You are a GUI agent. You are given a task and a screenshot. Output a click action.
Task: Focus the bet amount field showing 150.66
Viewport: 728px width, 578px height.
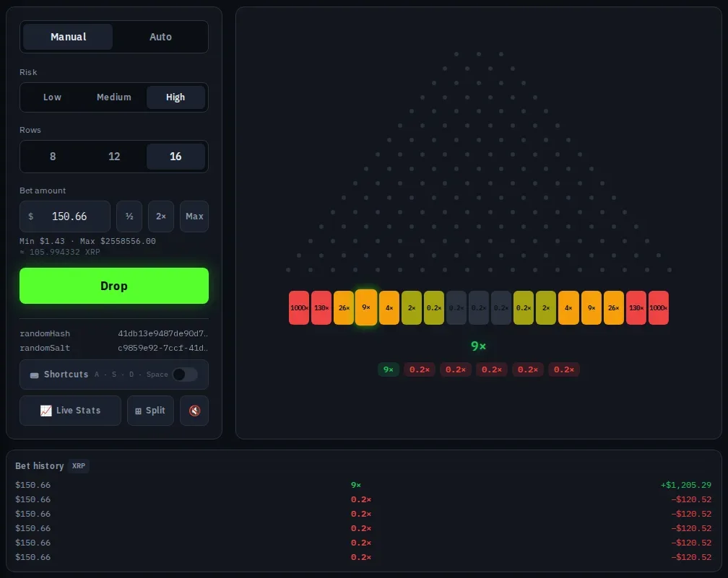click(65, 216)
